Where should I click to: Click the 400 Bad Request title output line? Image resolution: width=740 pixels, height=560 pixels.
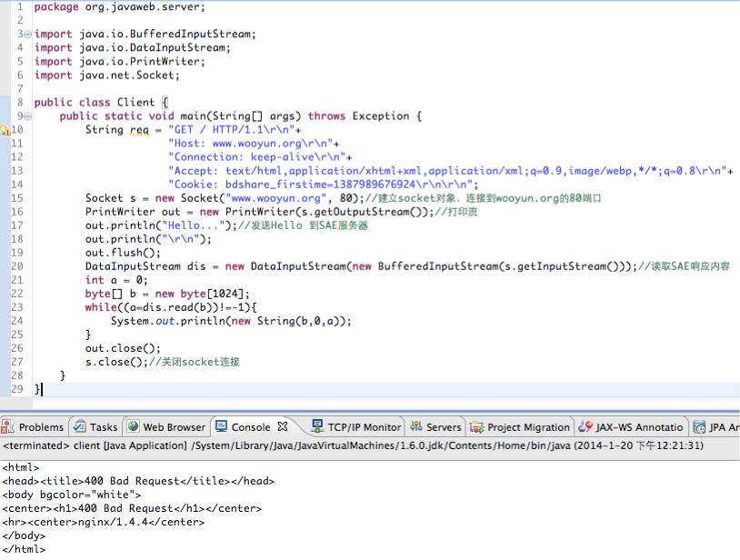[136, 481]
